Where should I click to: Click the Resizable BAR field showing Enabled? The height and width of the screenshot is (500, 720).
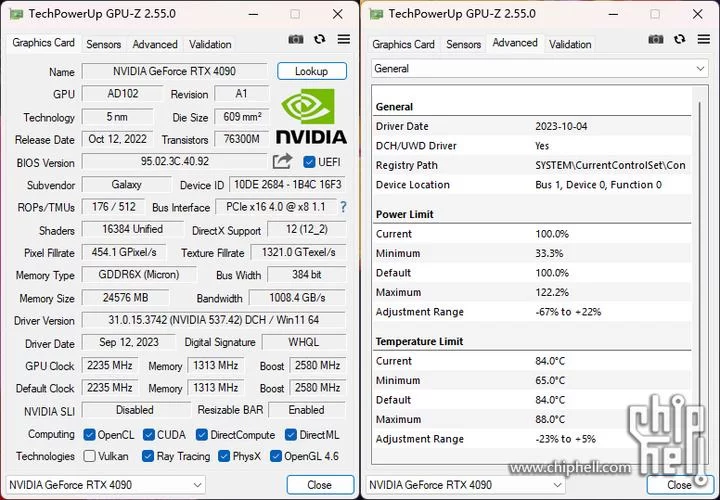click(307, 410)
